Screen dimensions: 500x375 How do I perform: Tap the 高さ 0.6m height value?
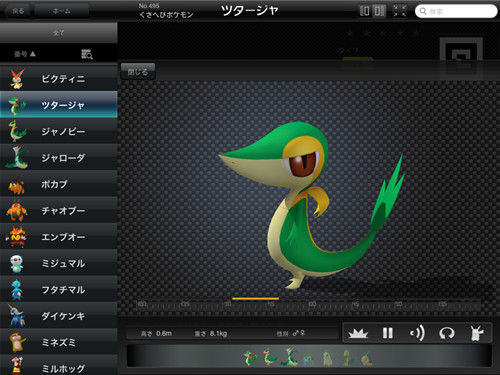(156, 333)
